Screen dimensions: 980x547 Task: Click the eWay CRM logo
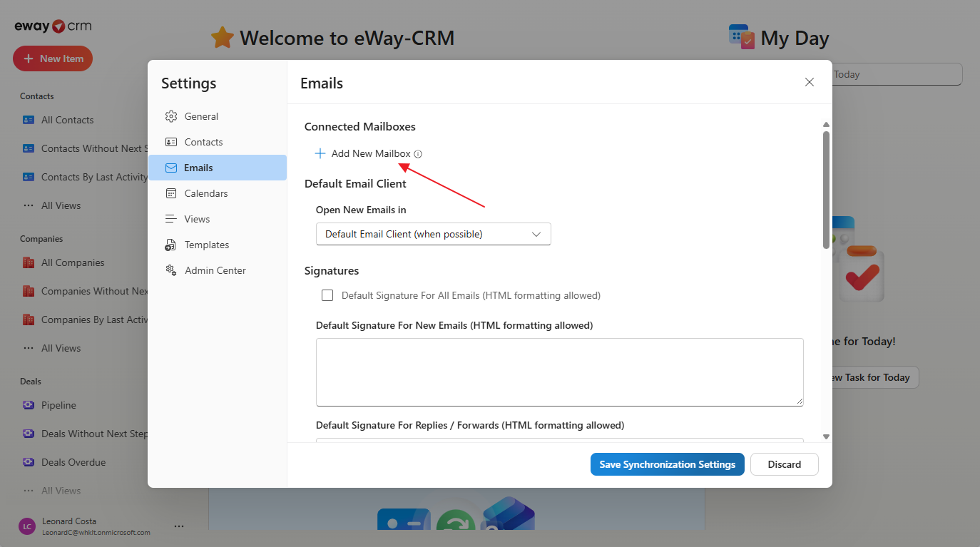pos(53,26)
